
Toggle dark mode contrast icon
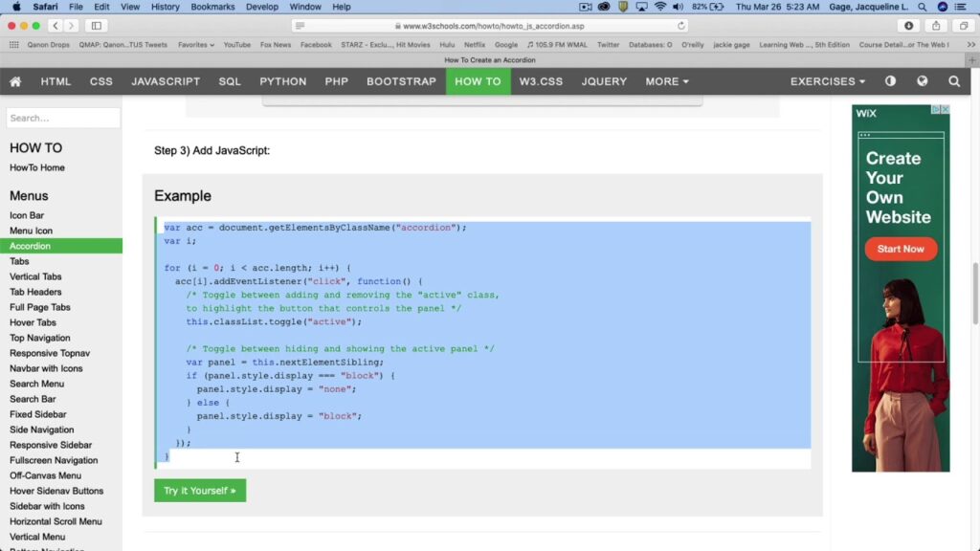pos(890,81)
